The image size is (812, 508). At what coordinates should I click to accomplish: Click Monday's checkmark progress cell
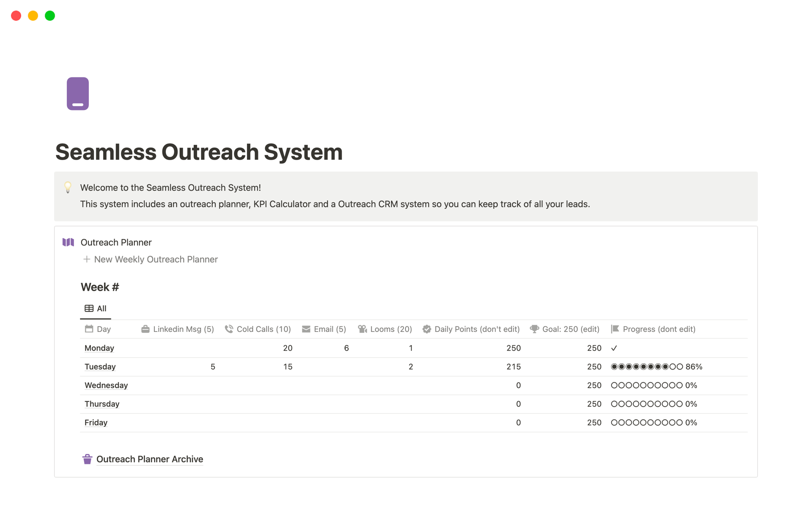(x=614, y=348)
